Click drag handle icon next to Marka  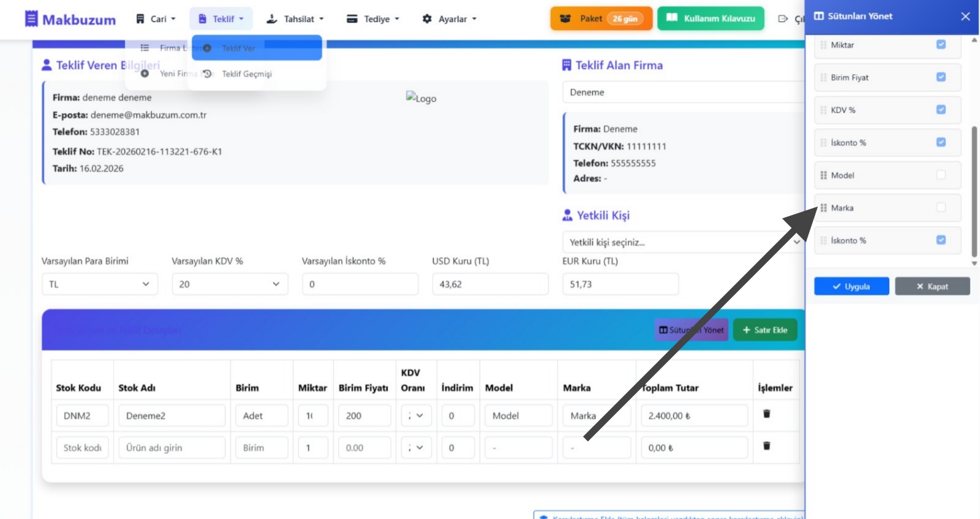[x=823, y=208]
